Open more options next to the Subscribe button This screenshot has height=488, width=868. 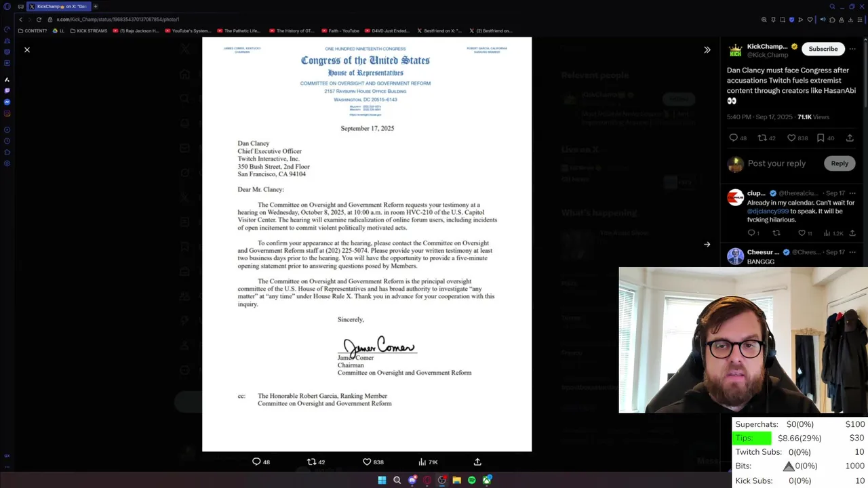[854, 49]
